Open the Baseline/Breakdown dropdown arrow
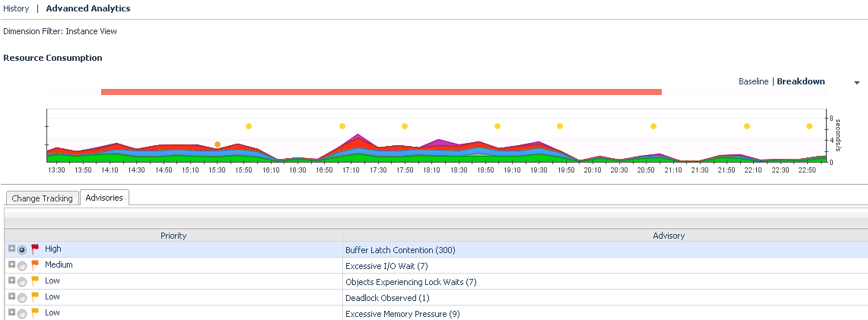The width and height of the screenshot is (868, 320). [x=857, y=82]
